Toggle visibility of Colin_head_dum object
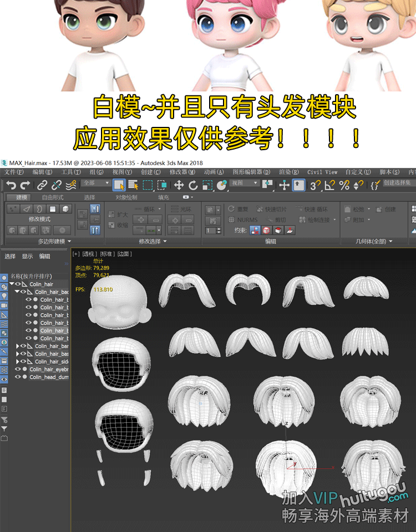 click(18, 377)
